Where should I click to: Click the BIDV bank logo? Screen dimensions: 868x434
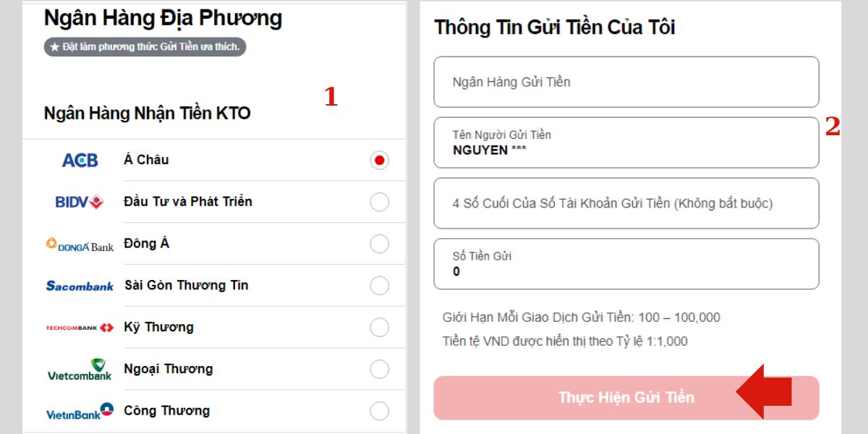(x=80, y=202)
